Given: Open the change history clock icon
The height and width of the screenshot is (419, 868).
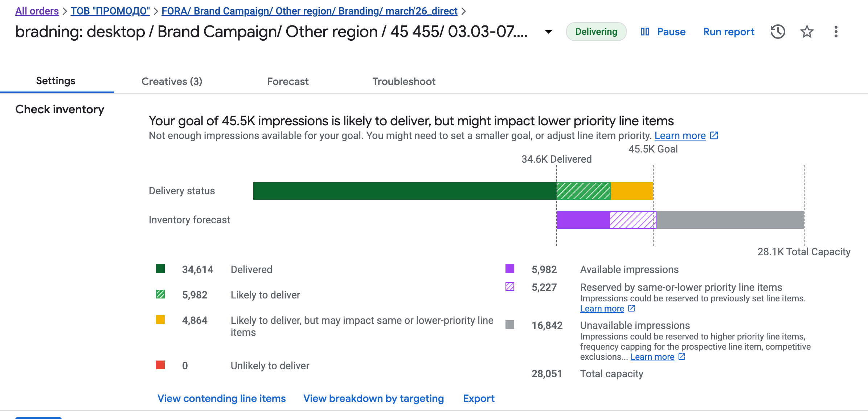Looking at the screenshot, I should click(778, 32).
